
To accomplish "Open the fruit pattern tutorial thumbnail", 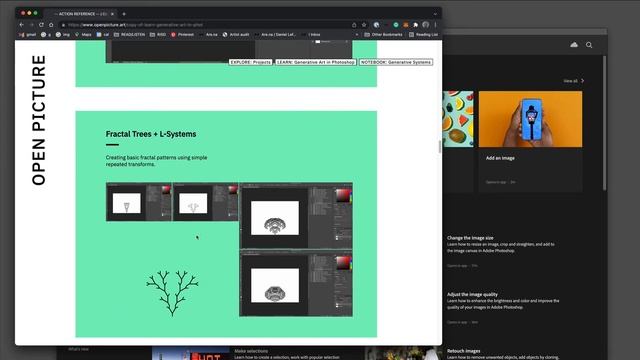I will click(458, 119).
